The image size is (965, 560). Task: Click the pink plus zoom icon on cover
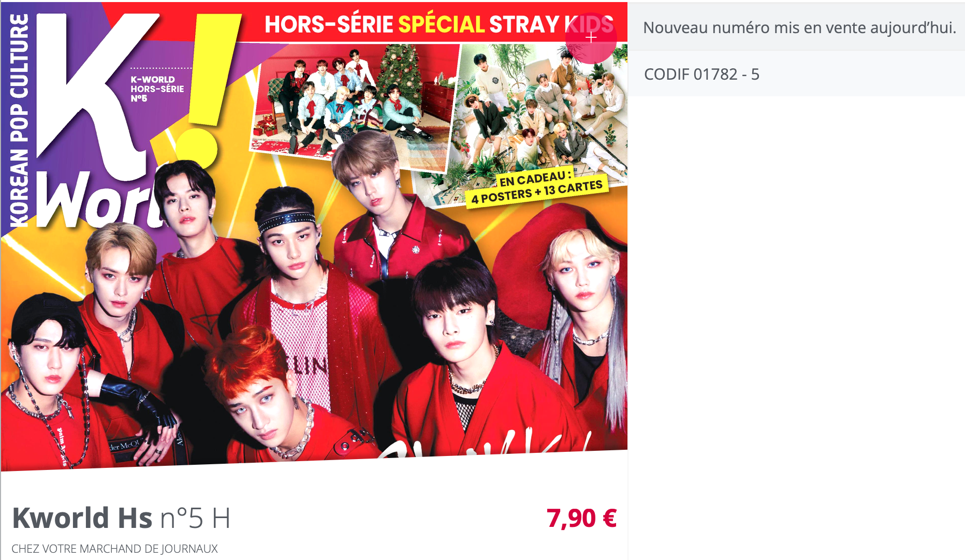click(x=591, y=38)
